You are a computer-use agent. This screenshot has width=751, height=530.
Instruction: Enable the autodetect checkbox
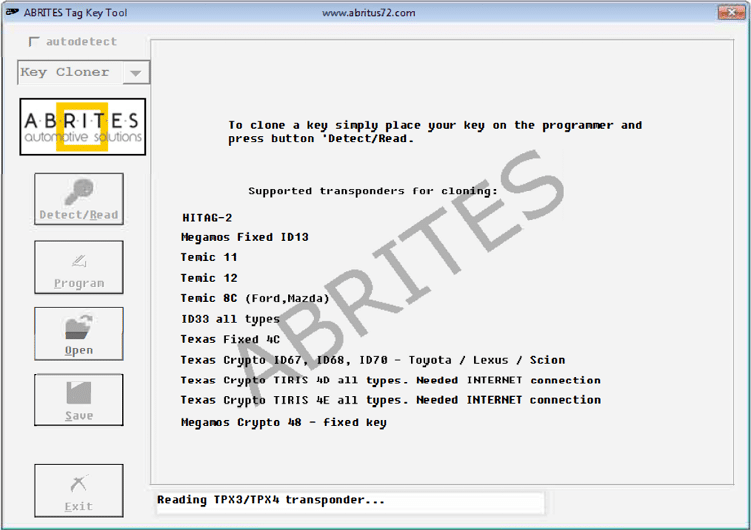point(35,42)
